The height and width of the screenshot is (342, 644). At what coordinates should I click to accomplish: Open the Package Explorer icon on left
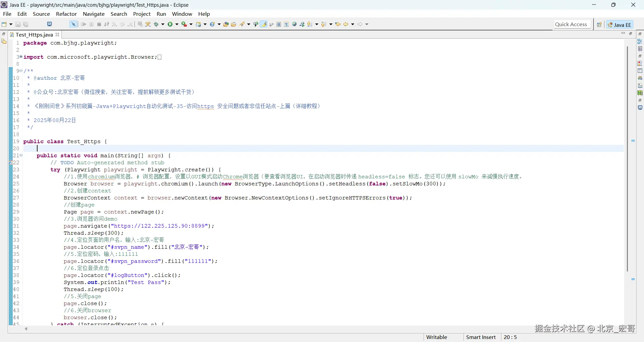pyautogui.click(x=4, y=41)
